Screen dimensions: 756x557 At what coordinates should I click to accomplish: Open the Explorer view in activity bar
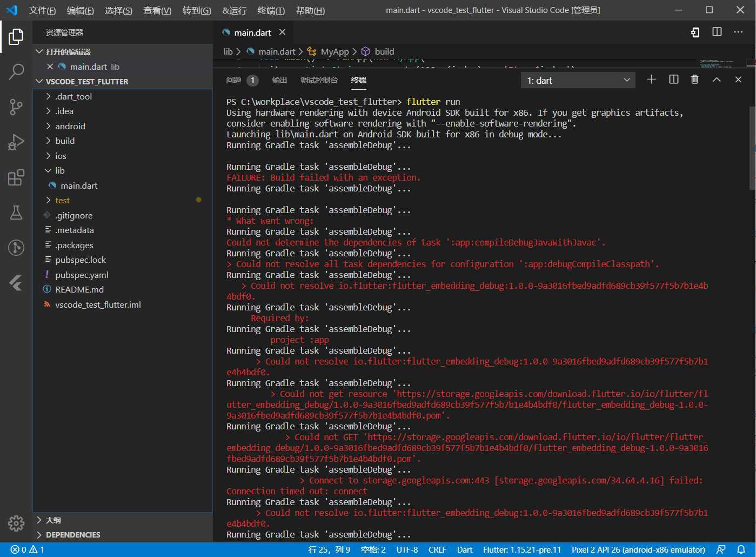point(16,37)
